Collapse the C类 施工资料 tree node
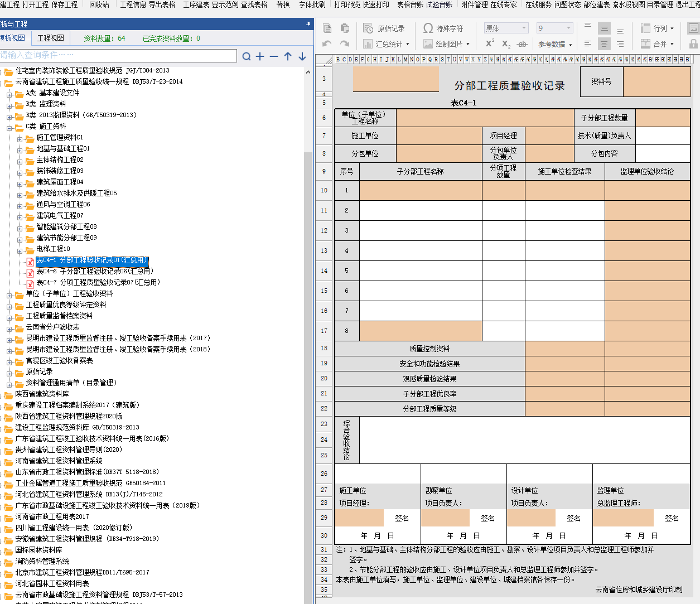 [9, 128]
